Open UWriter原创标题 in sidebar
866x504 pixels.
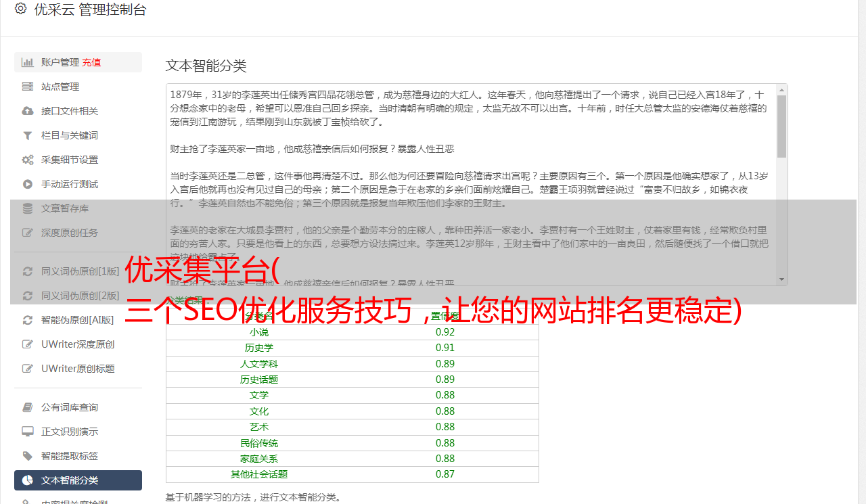point(78,369)
